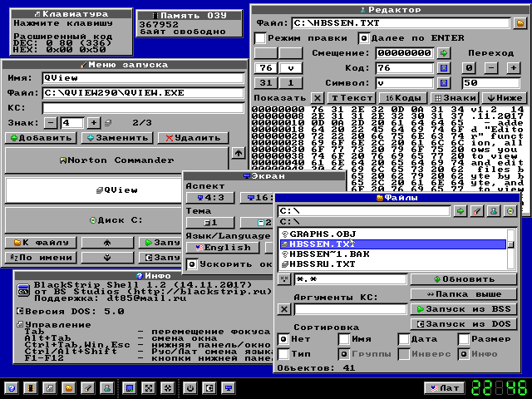
Task: Click the Добавить button
Action: pos(41,138)
